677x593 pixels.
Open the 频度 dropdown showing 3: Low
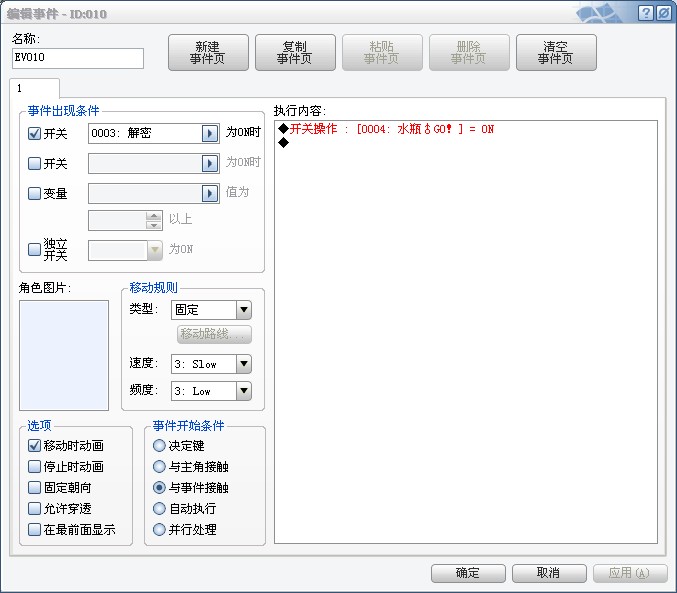(x=211, y=391)
